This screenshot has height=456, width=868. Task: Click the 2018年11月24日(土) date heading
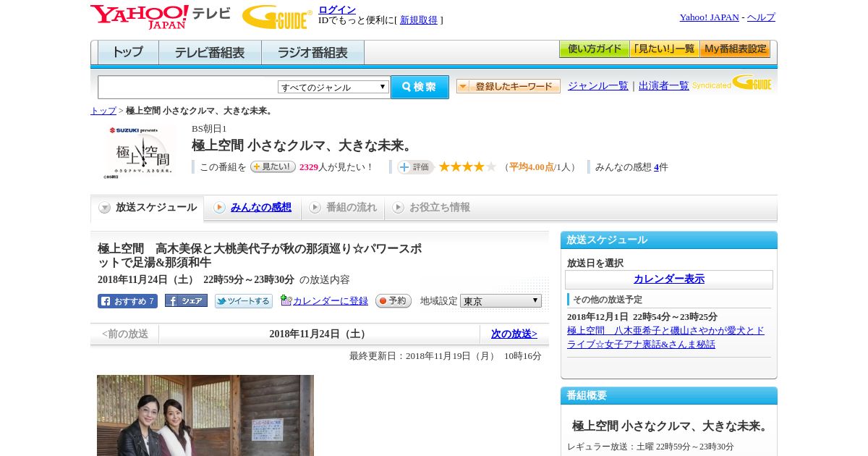point(319,334)
